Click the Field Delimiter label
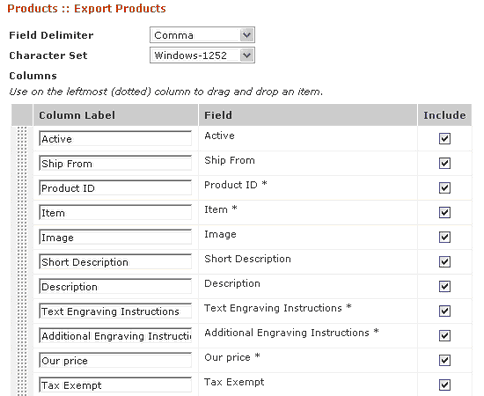 (51, 35)
